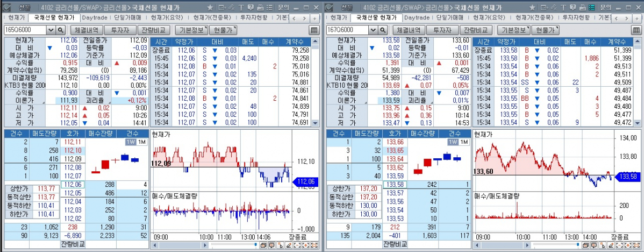Click grid layout icon in left window toolbar

point(313,30)
